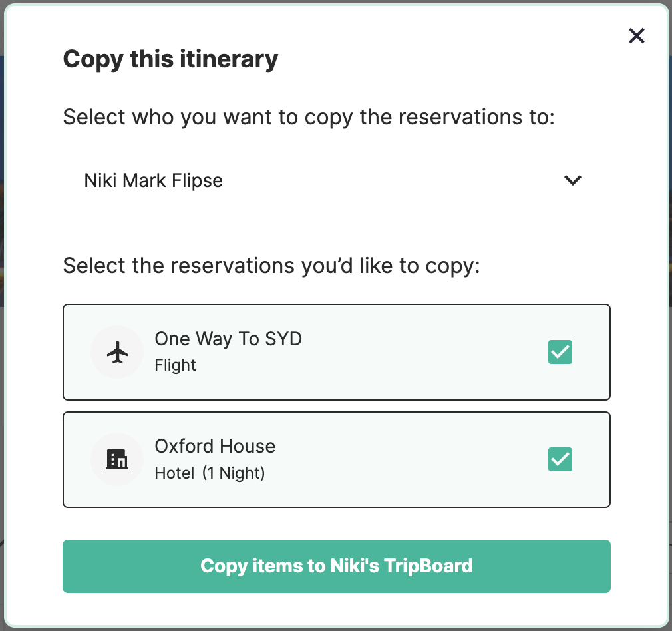
Task: Toggle the flight reservation card
Action: [337, 352]
